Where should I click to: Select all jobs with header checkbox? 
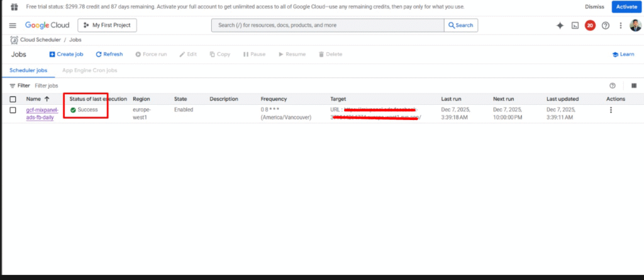tap(13, 99)
